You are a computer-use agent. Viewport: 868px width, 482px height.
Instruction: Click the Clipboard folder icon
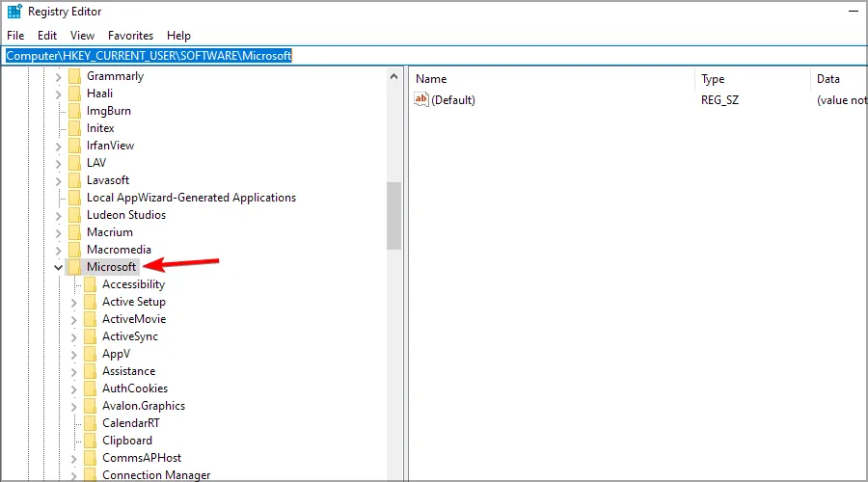coord(91,441)
